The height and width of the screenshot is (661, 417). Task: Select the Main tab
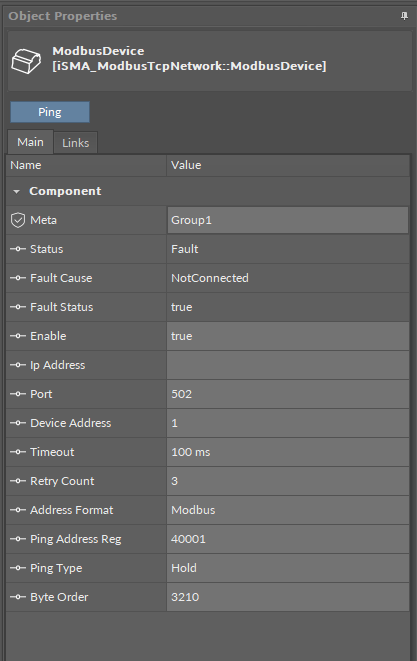(30, 142)
